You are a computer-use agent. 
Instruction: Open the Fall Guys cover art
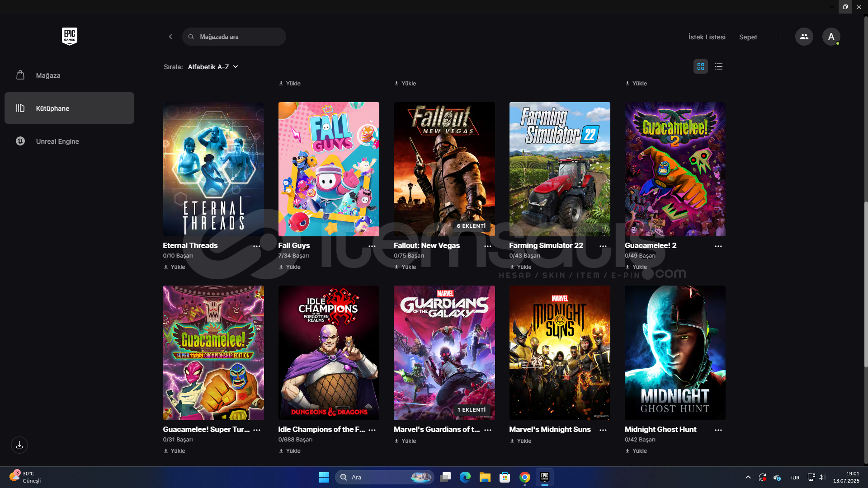(x=329, y=169)
